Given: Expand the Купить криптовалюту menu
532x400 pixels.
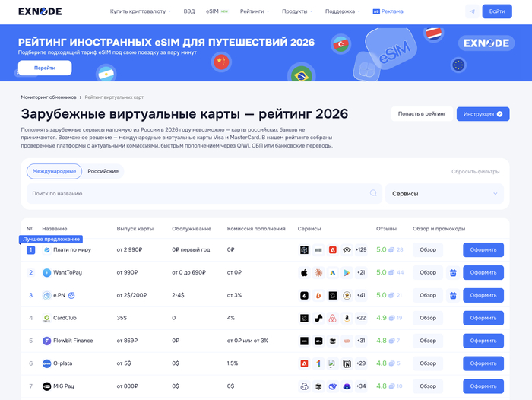Looking at the screenshot, I should pyautogui.click(x=141, y=11).
